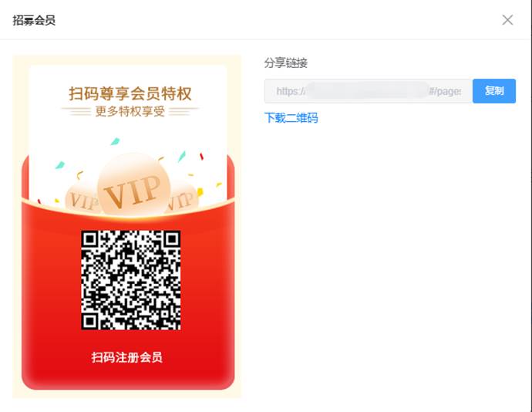The height and width of the screenshot is (412, 532).
Task: Click the teal confetti piece above the coins
Action: tap(116, 141)
